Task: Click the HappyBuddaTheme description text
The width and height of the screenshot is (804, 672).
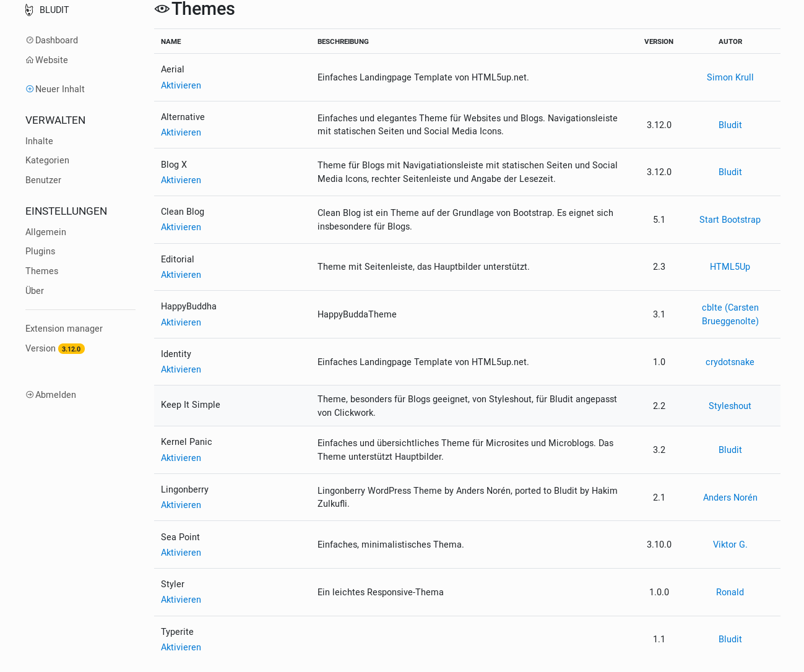Action: click(x=357, y=314)
